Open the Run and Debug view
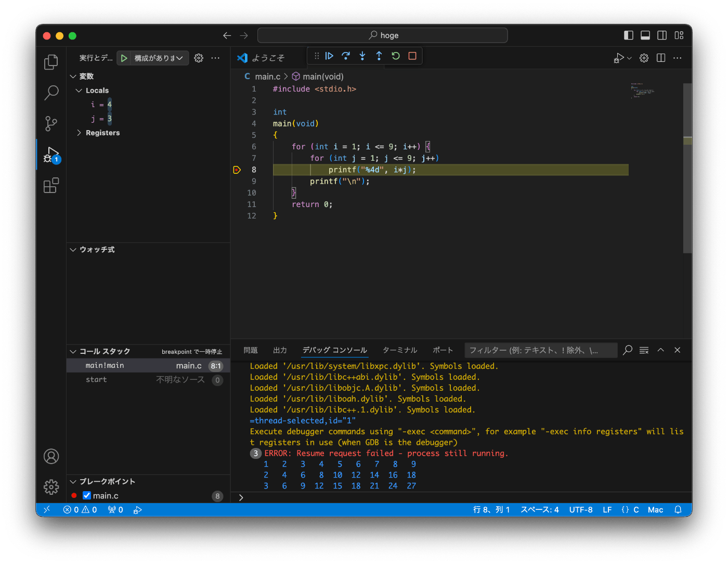The height and width of the screenshot is (564, 728). point(51,155)
